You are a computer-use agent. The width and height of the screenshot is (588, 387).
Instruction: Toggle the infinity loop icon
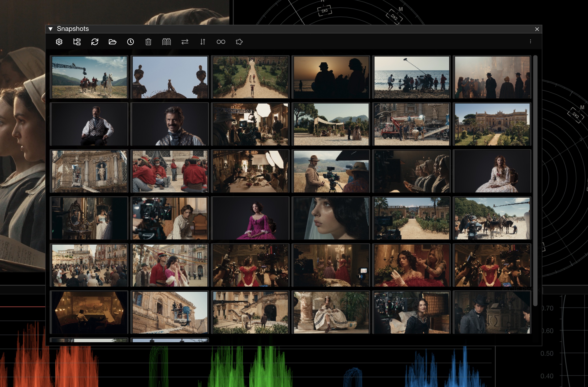[x=221, y=42]
